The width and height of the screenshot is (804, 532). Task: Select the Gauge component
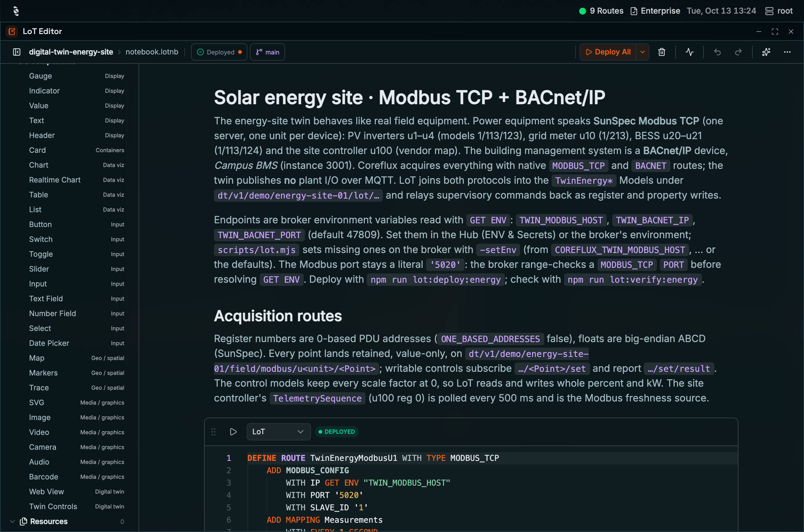(x=76, y=76)
